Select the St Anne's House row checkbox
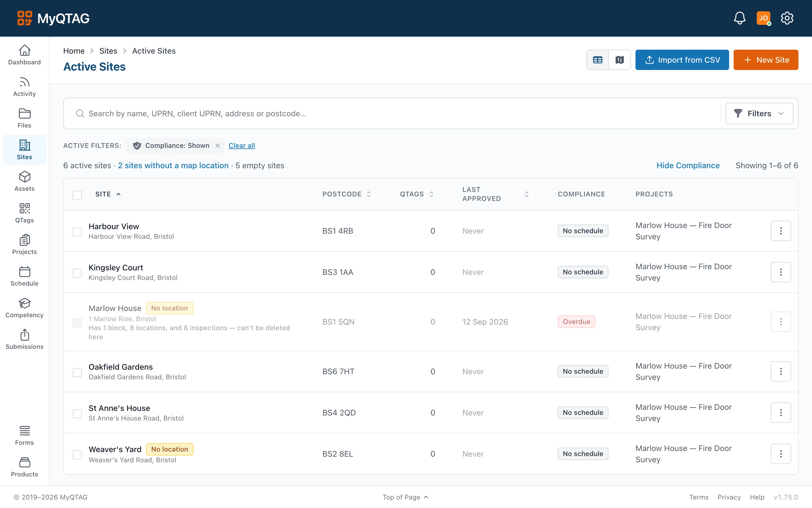 click(x=77, y=413)
